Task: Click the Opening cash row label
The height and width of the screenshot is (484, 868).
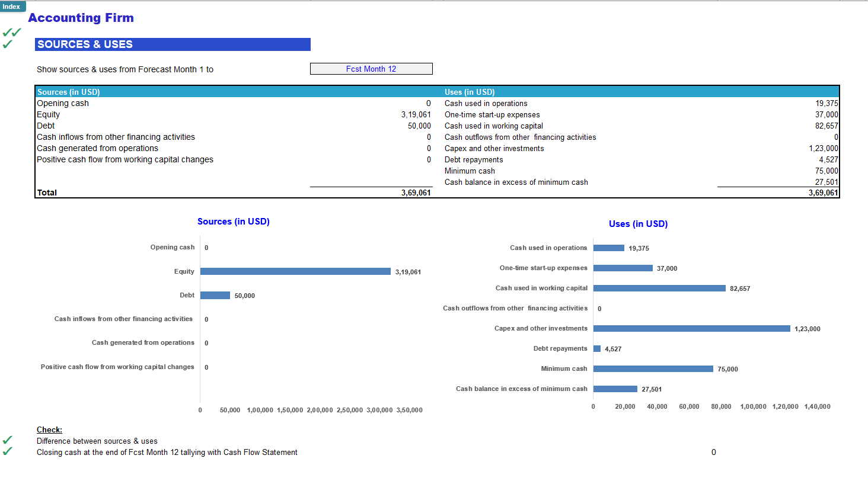Action: tap(62, 103)
